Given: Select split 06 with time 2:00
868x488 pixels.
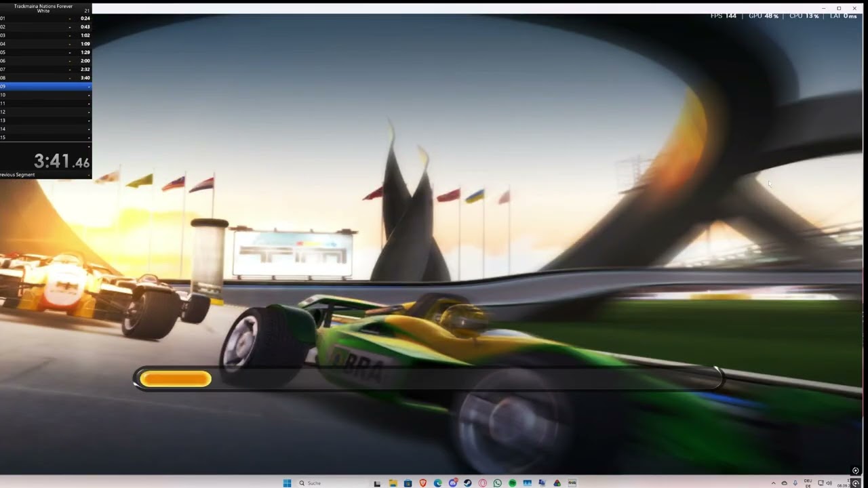Looking at the screenshot, I should (45, 60).
